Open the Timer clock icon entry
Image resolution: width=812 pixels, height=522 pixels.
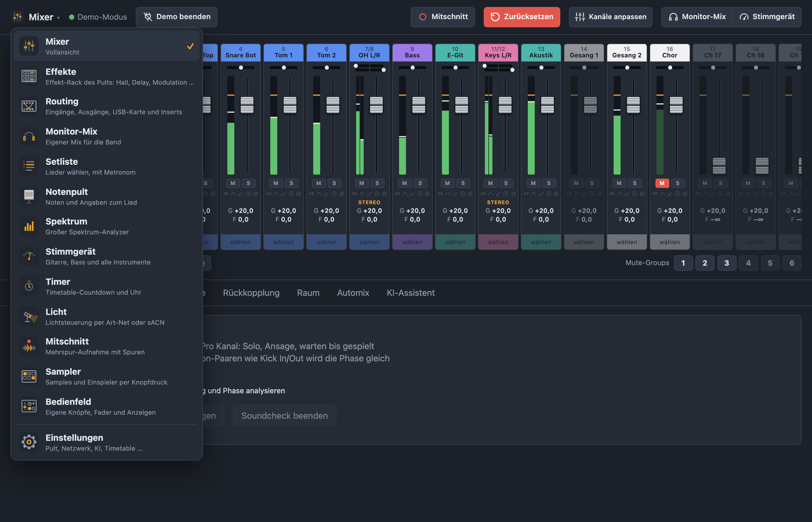click(29, 286)
